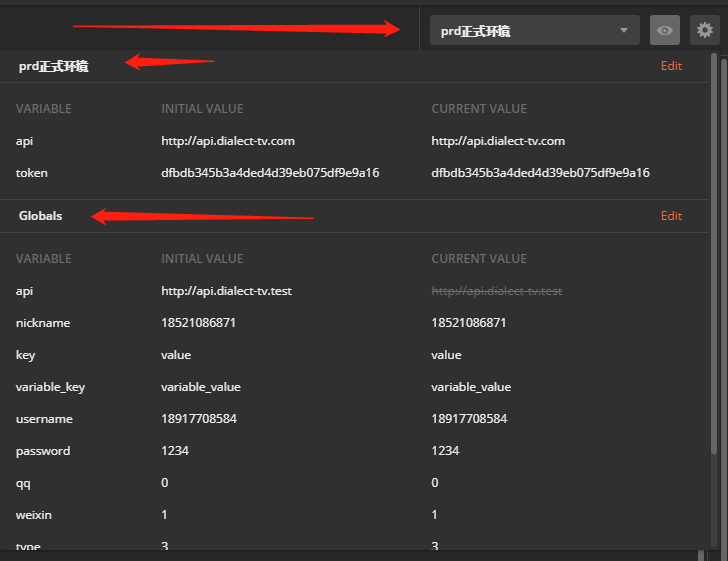
Task: Select the Globals username initial value
Action: pyautogui.click(x=199, y=419)
